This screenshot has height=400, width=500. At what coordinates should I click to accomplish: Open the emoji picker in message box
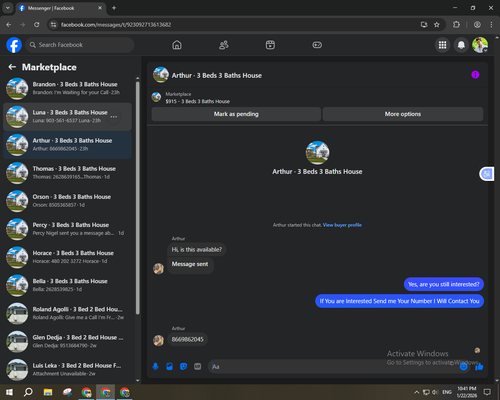[463, 367]
